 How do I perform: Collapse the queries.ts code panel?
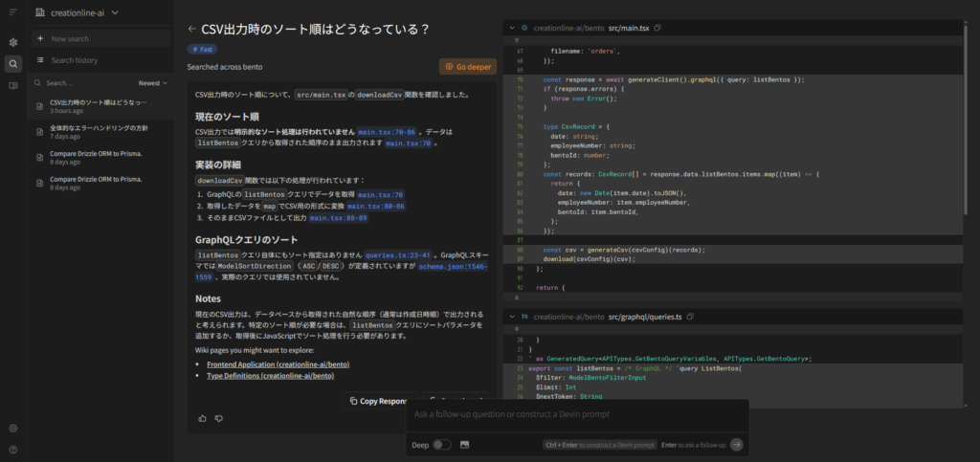[512, 317]
